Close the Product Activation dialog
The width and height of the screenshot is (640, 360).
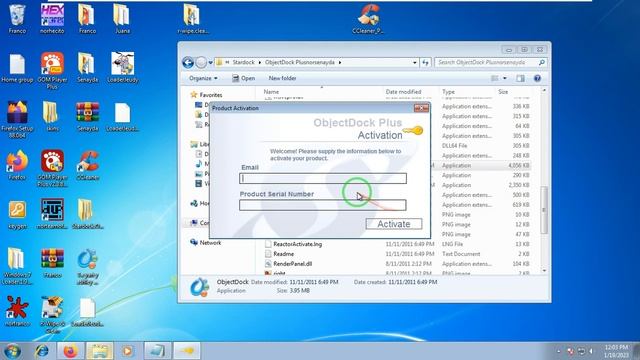421,108
